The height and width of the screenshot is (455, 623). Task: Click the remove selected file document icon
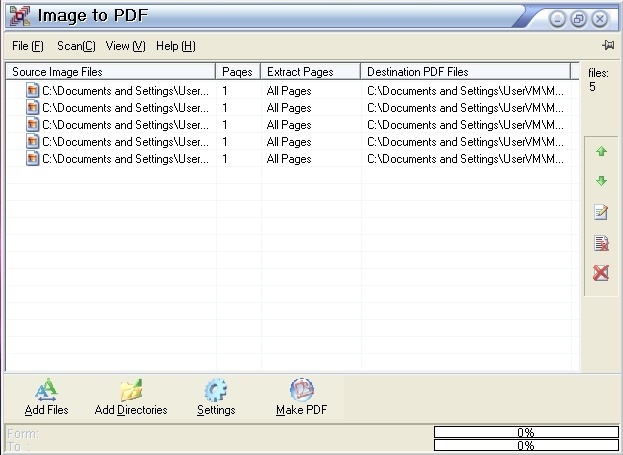[x=601, y=243]
